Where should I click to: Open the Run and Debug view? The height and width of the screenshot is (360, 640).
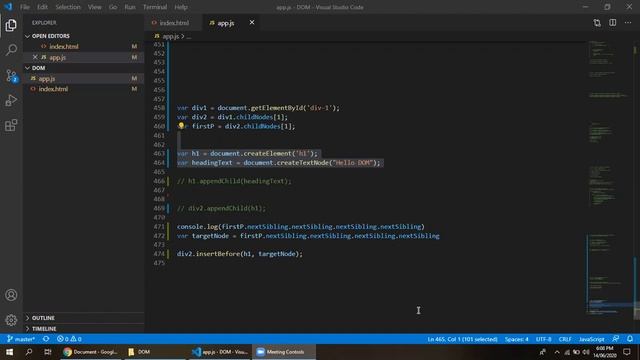click(11, 100)
